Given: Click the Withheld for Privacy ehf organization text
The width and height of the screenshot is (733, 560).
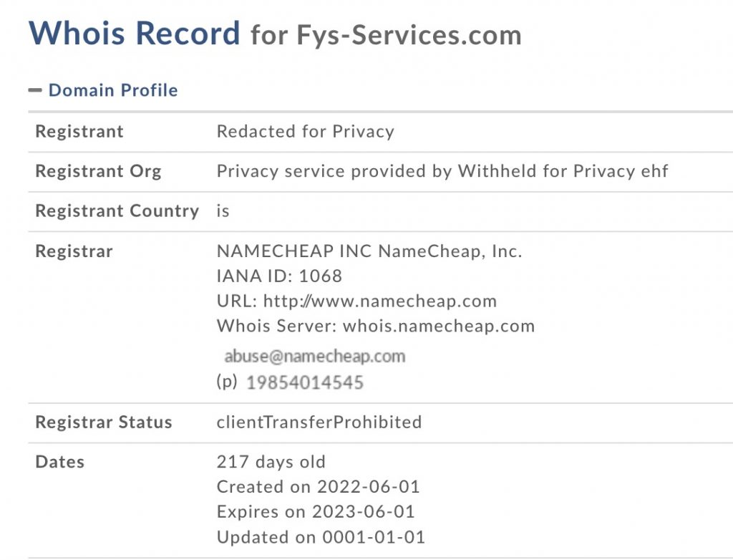Looking at the screenshot, I should click(563, 172).
